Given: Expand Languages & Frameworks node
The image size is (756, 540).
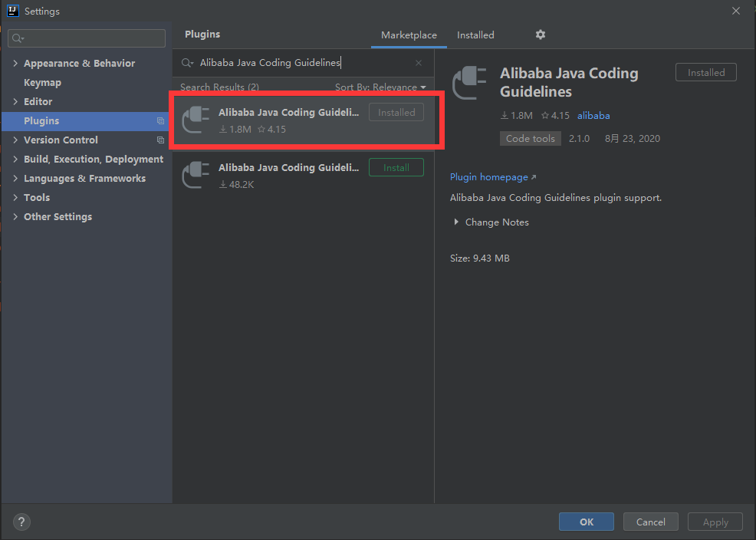Looking at the screenshot, I should tap(15, 179).
